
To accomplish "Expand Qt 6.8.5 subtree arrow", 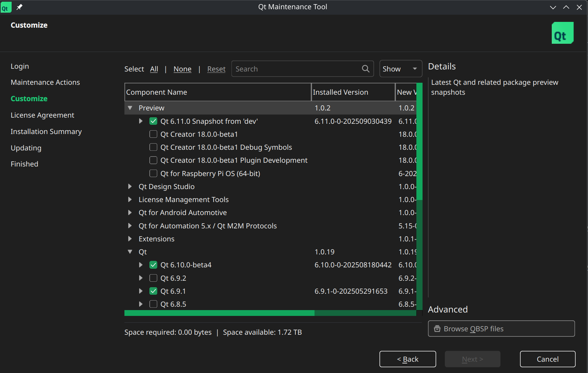I will pyautogui.click(x=141, y=304).
